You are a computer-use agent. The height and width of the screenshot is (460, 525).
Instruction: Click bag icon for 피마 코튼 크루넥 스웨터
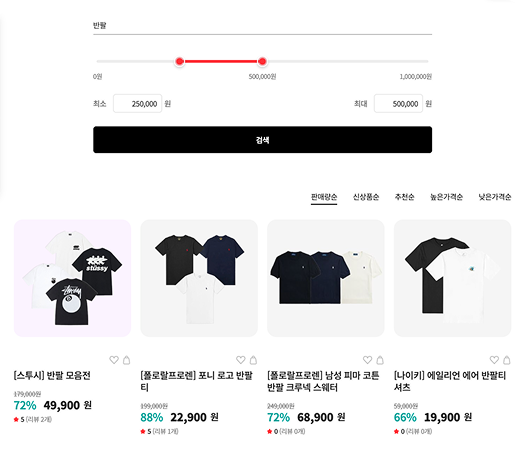(380, 360)
